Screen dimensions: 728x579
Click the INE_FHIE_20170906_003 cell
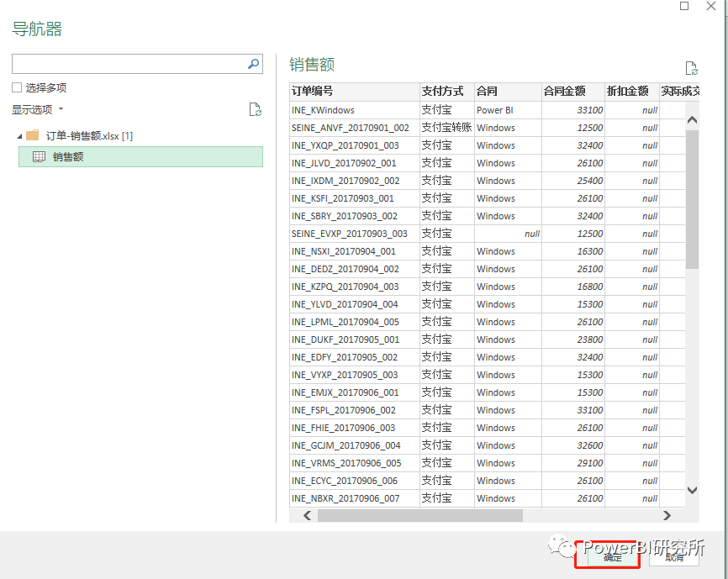point(354,427)
